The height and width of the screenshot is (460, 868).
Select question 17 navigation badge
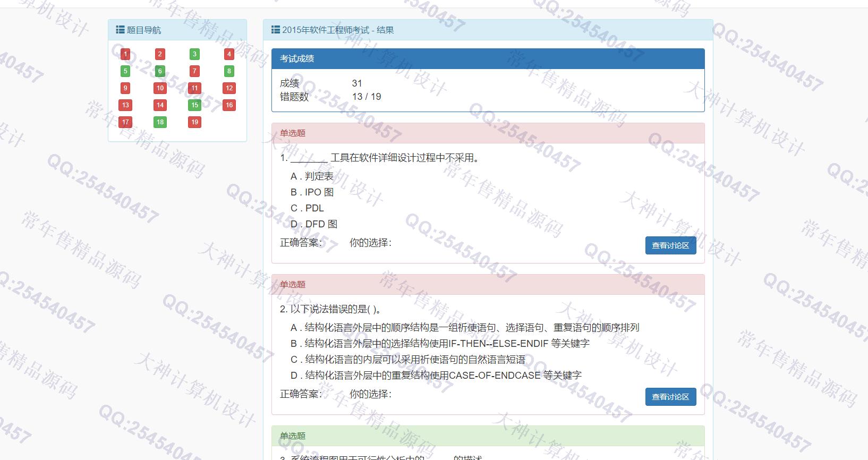point(125,122)
